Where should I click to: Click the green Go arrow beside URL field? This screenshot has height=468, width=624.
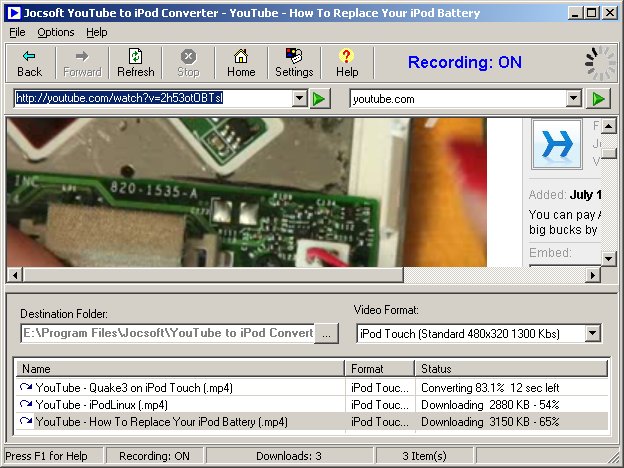320,99
